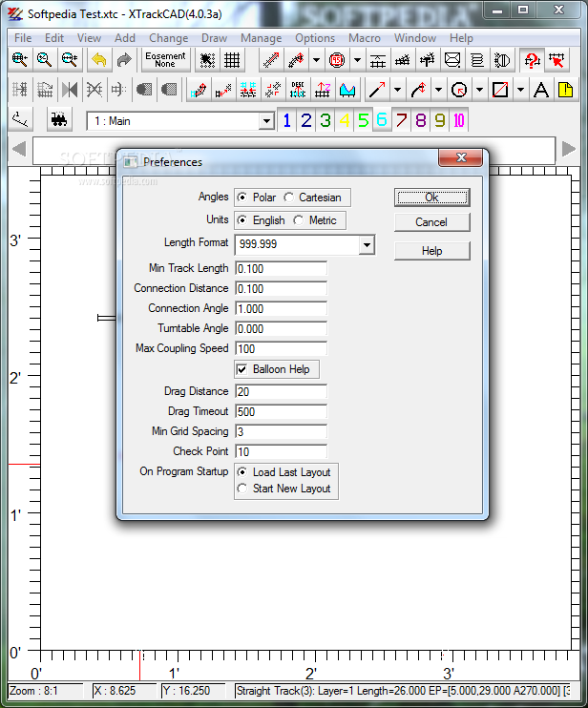Viewport: 588px width, 708px height.
Task: Click the Connection Angle field
Action: click(281, 309)
